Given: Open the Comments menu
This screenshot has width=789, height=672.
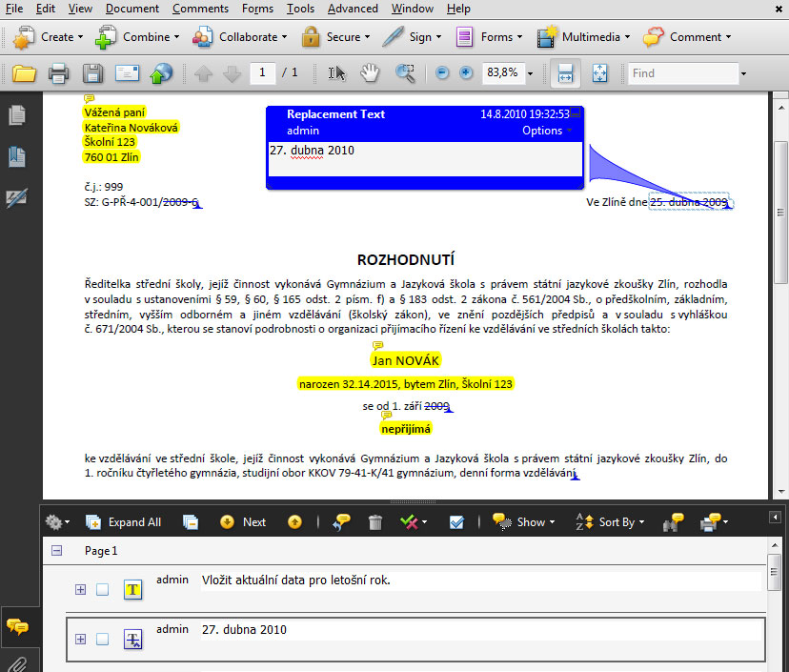Looking at the screenshot, I should pos(200,9).
